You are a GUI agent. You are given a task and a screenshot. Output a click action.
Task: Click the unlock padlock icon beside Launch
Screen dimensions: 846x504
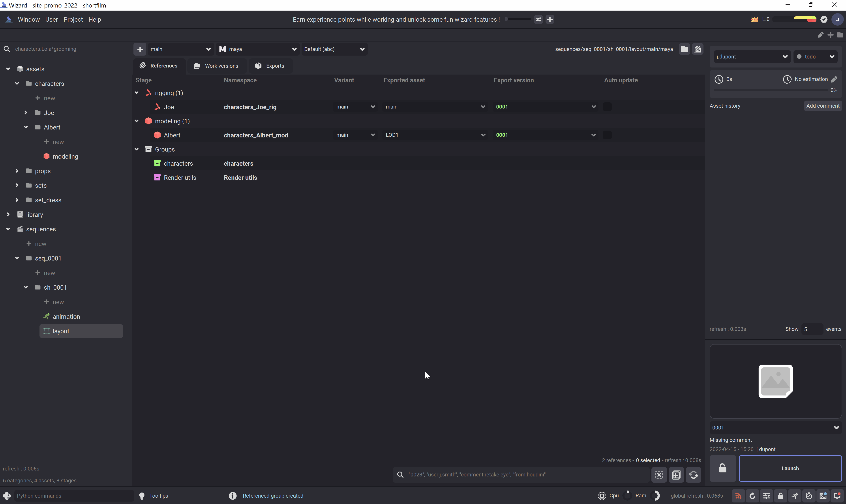723,468
